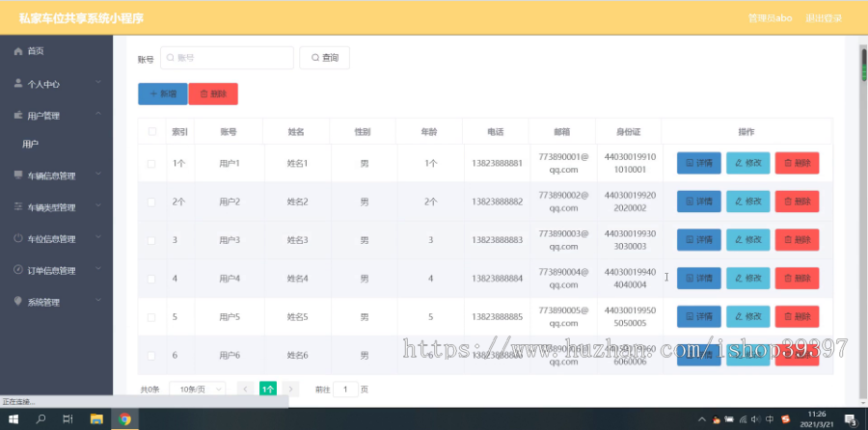Click 修改 for 用户2
The image size is (868, 430).
click(747, 202)
